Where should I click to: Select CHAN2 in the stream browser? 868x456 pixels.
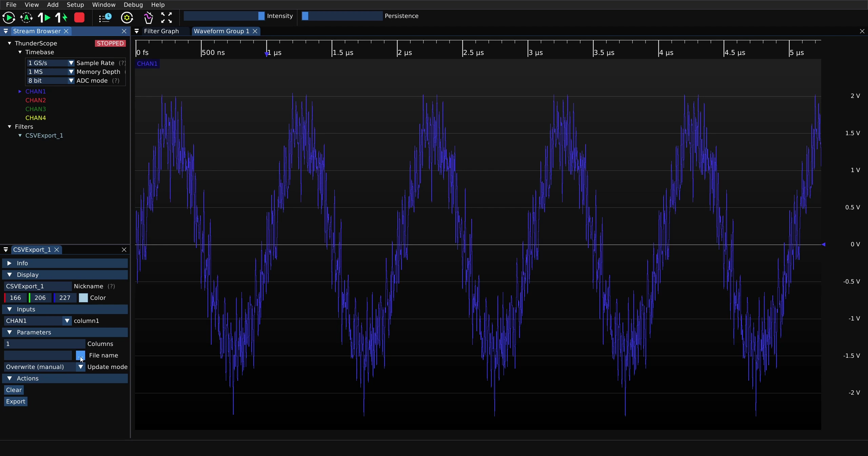36,100
